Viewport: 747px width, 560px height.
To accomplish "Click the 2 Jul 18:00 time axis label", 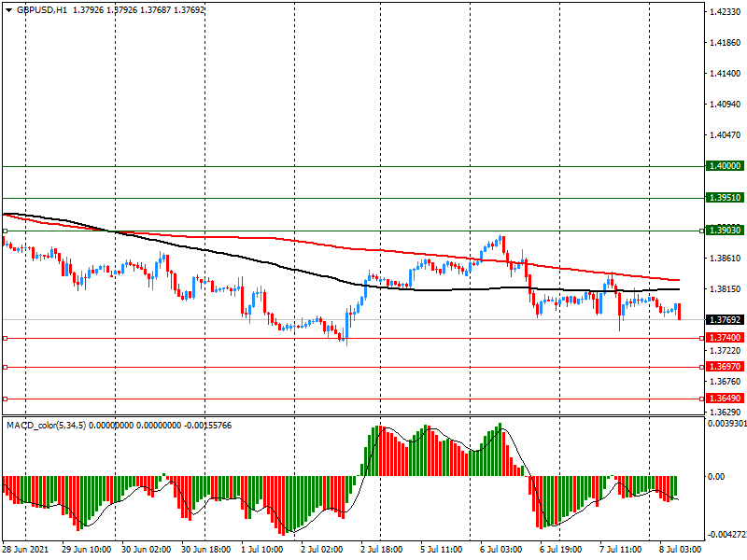I will click(383, 551).
